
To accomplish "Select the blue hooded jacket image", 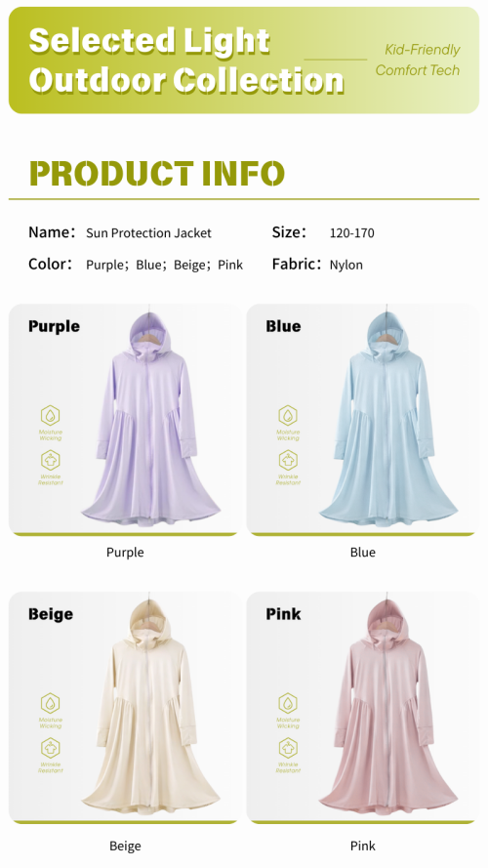I will click(x=388, y=418).
